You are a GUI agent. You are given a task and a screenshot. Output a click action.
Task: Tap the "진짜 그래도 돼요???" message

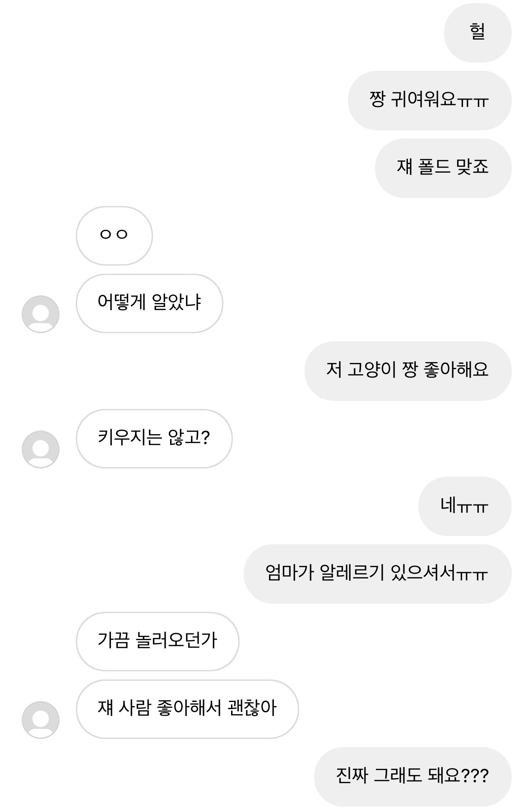pos(412,776)
